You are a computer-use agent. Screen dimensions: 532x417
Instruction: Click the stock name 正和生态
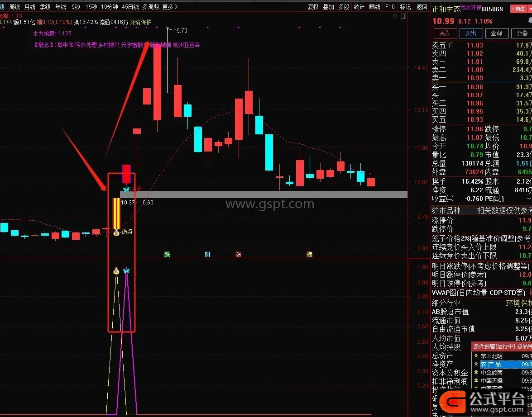446,9
